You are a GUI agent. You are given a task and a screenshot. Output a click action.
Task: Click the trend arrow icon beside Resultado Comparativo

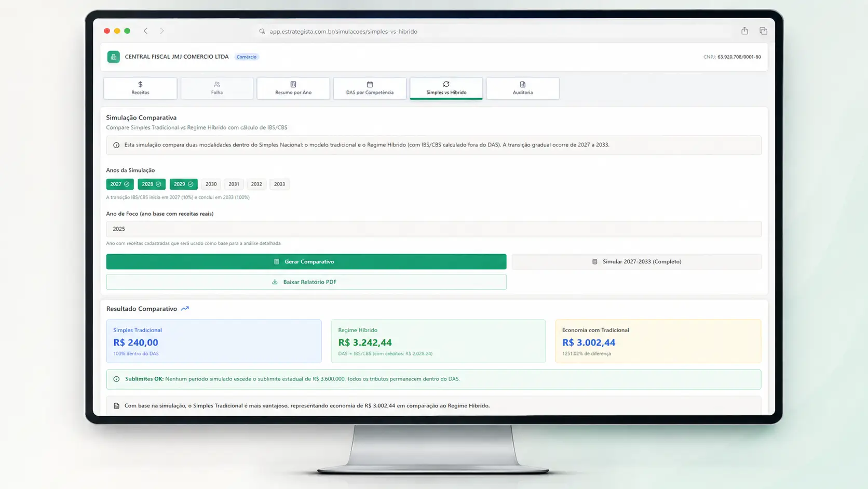185,309
